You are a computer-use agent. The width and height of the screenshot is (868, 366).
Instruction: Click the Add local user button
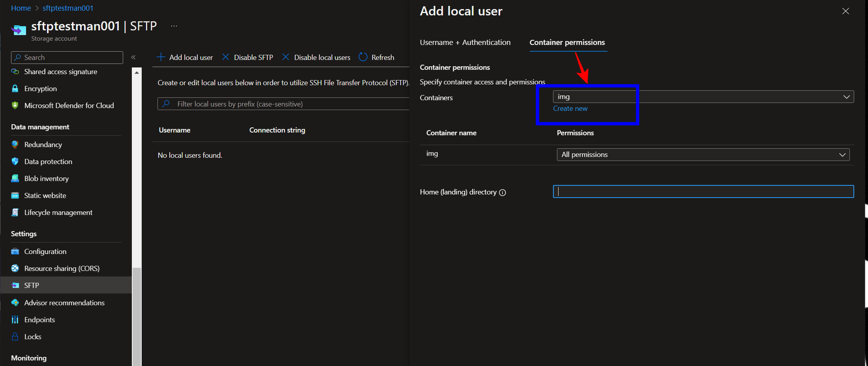pos(185,57)
